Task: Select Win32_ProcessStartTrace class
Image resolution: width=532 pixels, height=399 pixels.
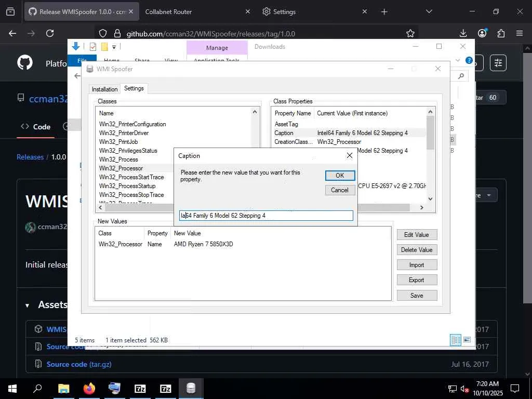Action: pos(131,177)
